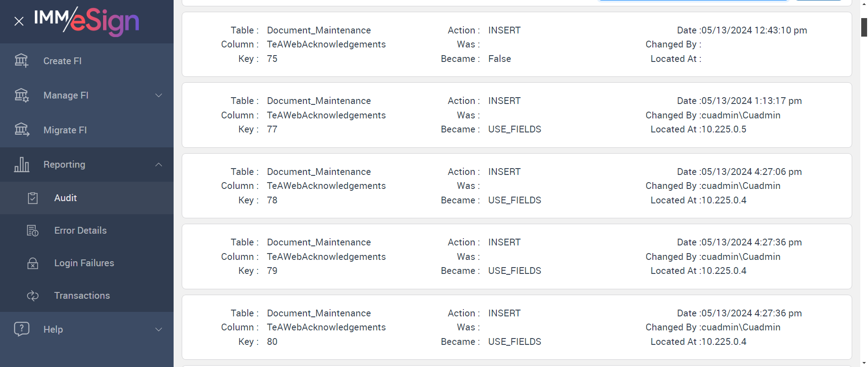This screenshot has height=367, width=868.
Task: Select the audit record with Key 75
Action: 516,44
